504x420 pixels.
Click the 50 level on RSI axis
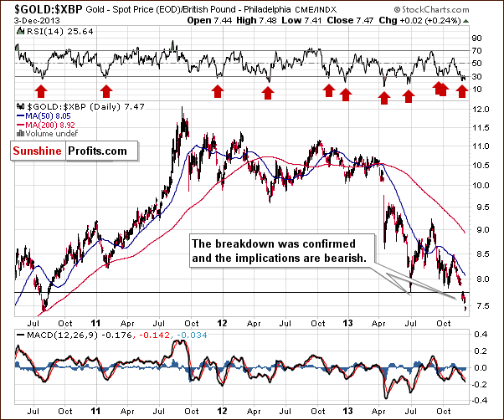476,64
